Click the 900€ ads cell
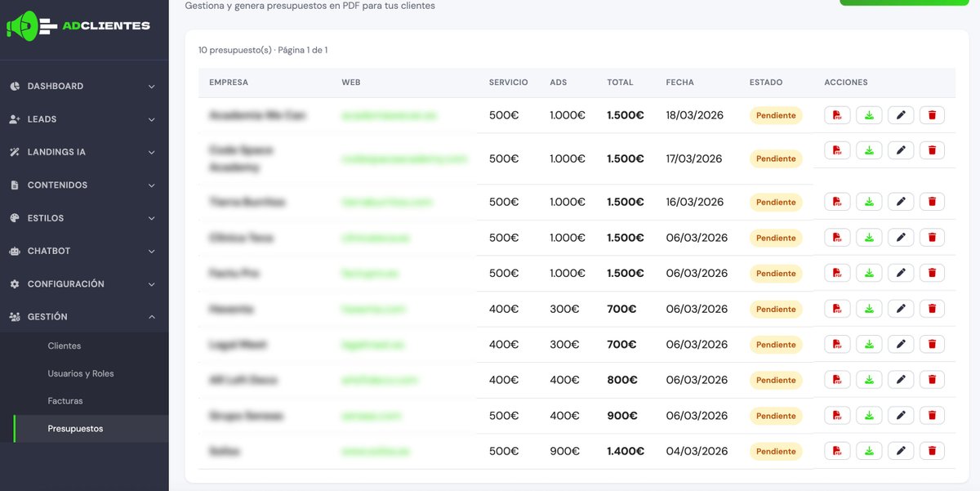This screenshot has width=980, height=491. point(565,451)
